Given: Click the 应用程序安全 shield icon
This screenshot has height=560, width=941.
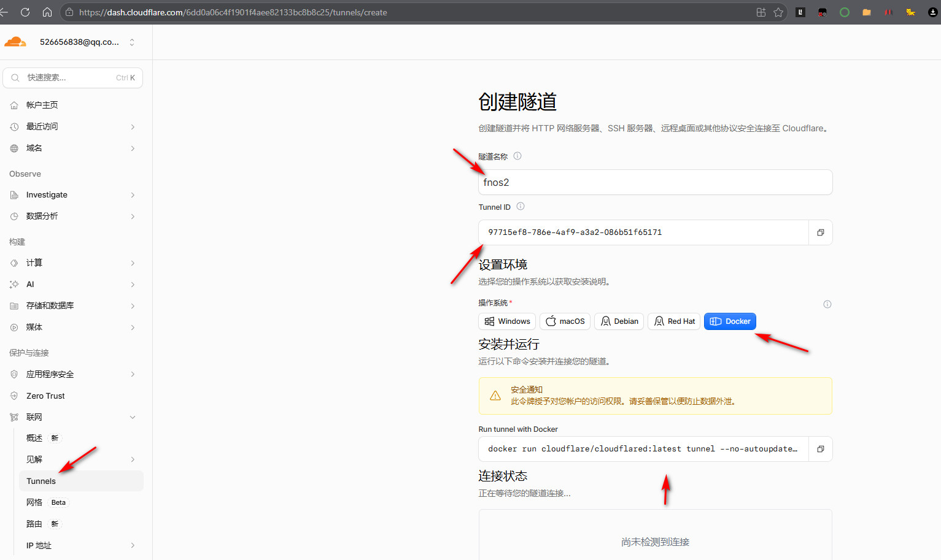Looking at the screenshot, I should click(14, 374).
